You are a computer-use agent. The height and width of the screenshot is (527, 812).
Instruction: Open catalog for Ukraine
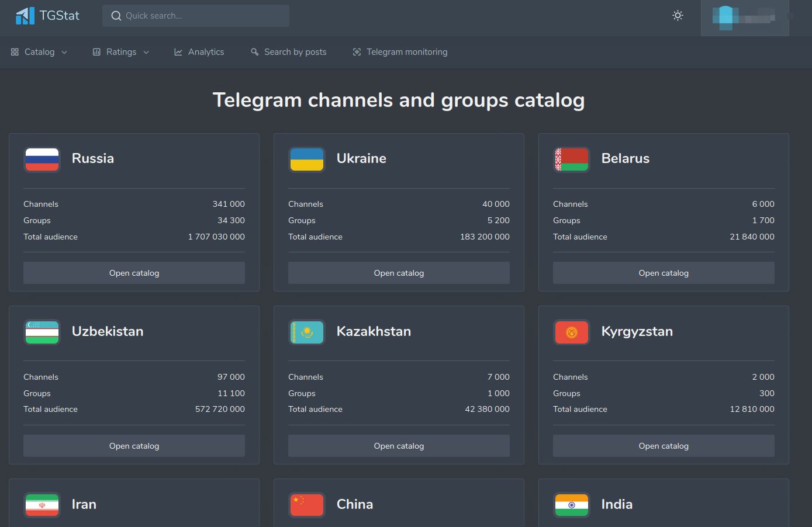point(399,273)
